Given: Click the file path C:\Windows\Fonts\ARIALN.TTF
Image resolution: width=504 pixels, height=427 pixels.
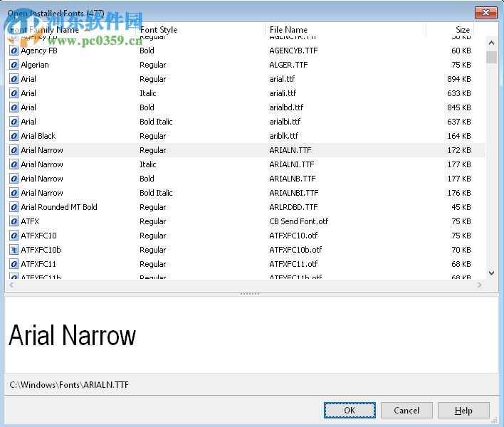Looking at the screenshot, I should [69, 384].
